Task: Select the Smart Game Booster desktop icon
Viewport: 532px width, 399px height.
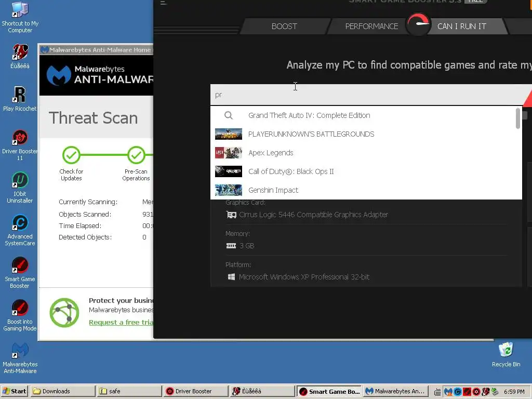Action: 20,273
